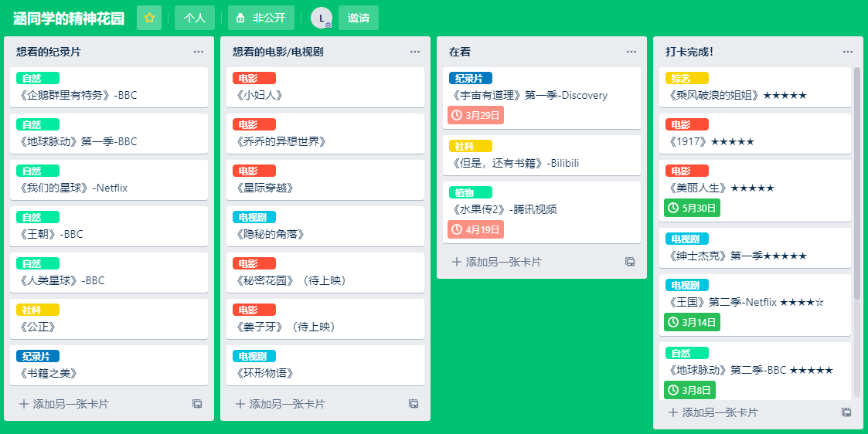This screenshot has height=434, width=868.
Task: Open the 在看 list menu dots
Action: click(x=631, y=52)
